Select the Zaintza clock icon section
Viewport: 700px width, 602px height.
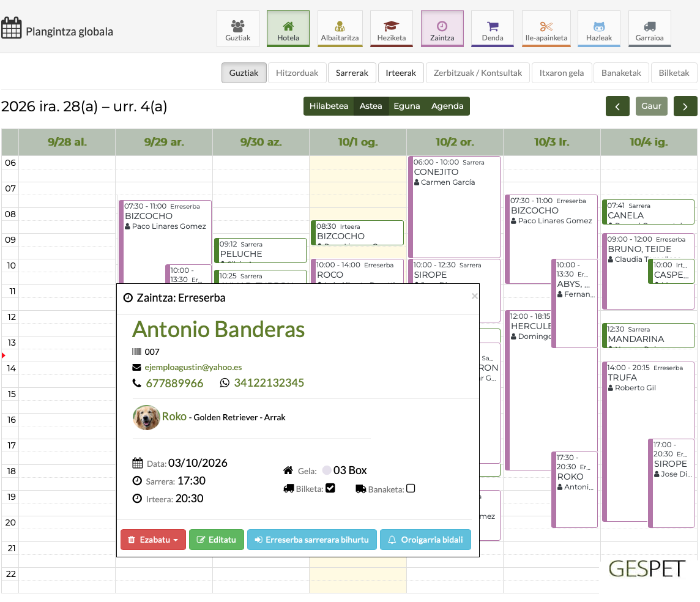tap(442, 29)
